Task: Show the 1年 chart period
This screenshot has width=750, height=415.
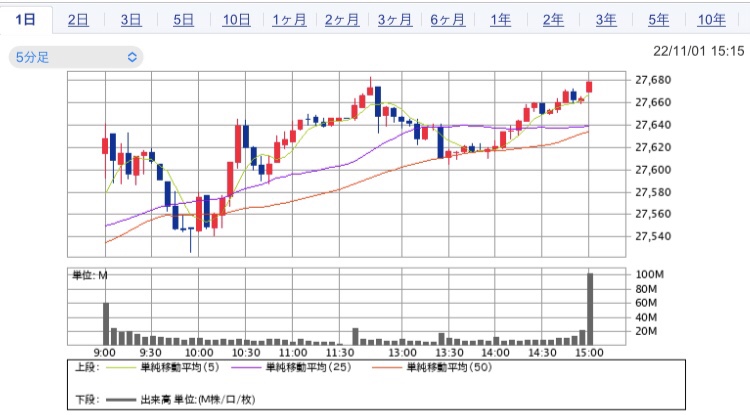Action: (x=500, y=20)
